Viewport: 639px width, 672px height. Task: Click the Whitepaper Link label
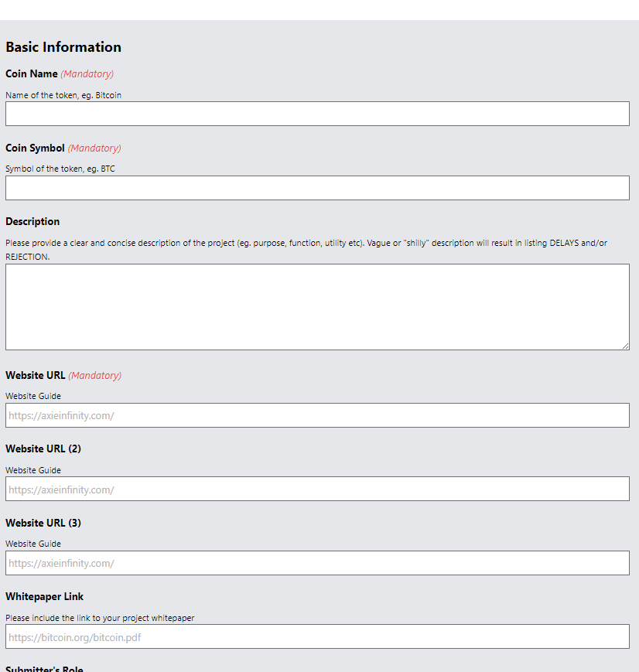click(x=44, y=597)
